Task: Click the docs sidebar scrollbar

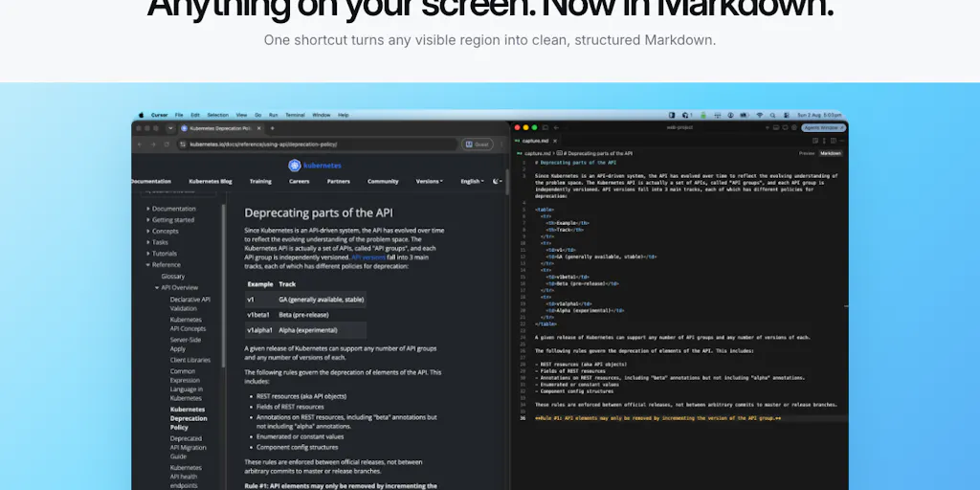Action: 223,284
